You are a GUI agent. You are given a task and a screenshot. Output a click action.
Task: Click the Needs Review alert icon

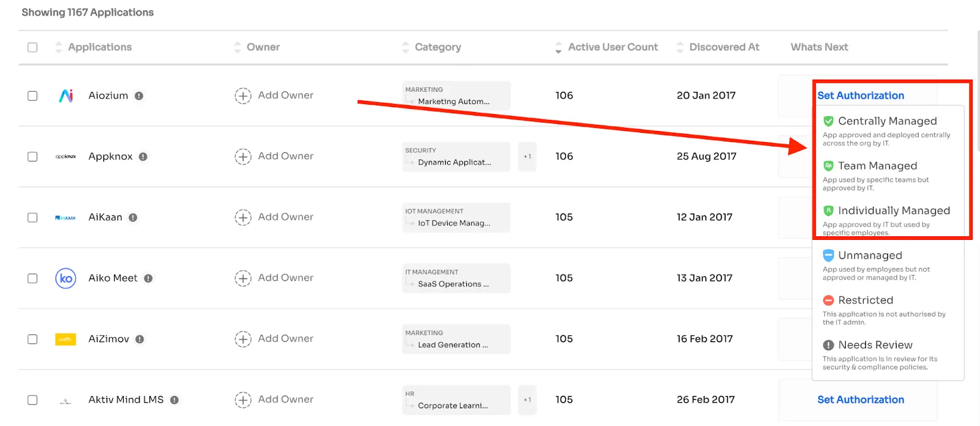[x=828, y=345]
